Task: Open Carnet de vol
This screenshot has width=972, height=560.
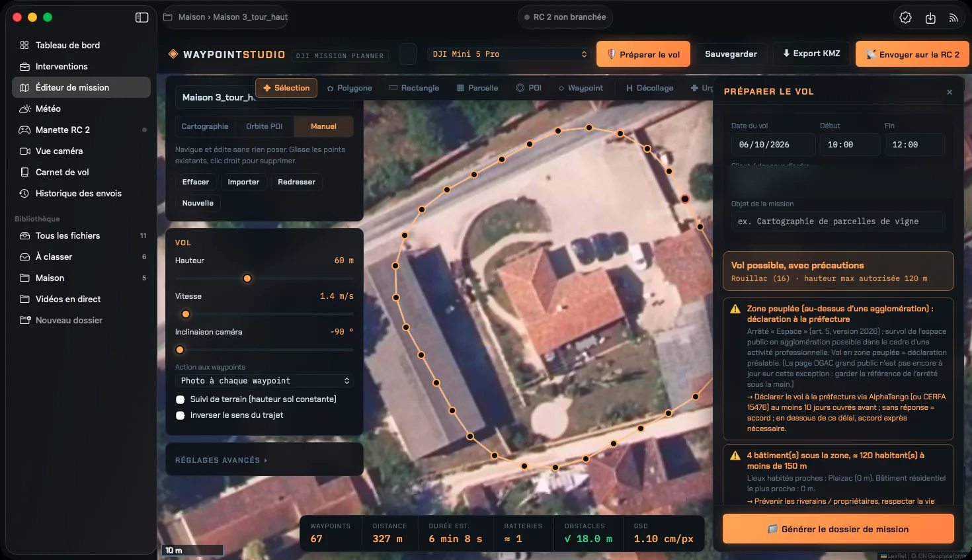Action: (x=81, y=172)
